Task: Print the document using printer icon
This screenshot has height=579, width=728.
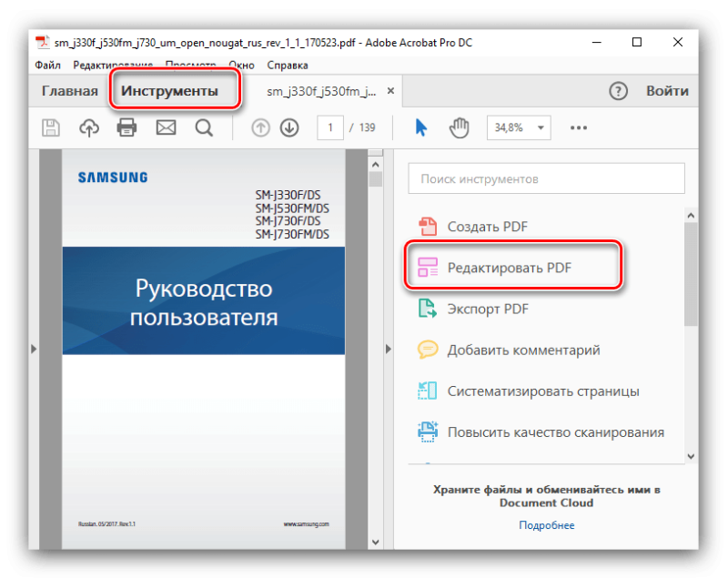Action: pyautogui.click(x=126, y=127)
